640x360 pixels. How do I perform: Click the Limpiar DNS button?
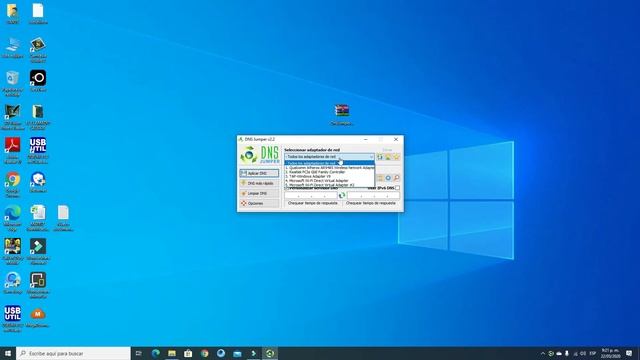[259, 193]
